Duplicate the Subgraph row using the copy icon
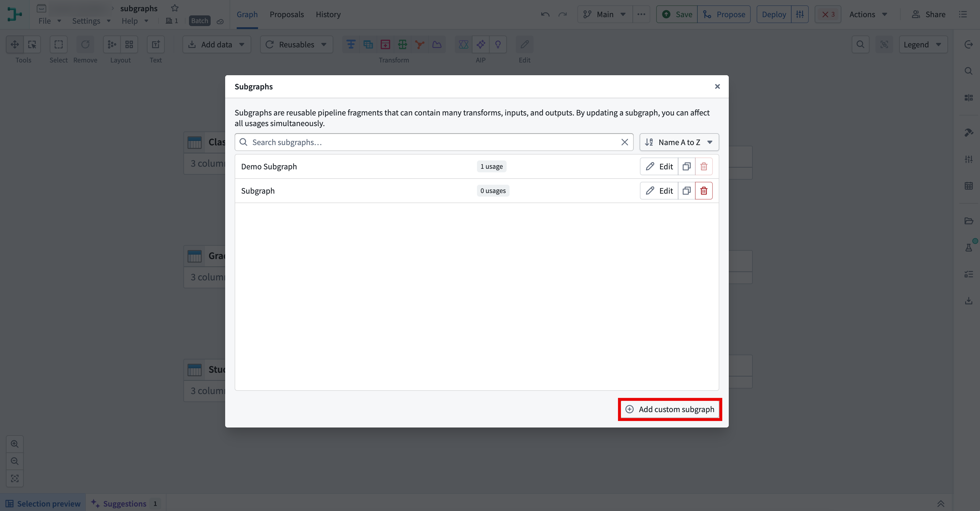The height and width of the screenshot is (511, 980). coord(686,190)
